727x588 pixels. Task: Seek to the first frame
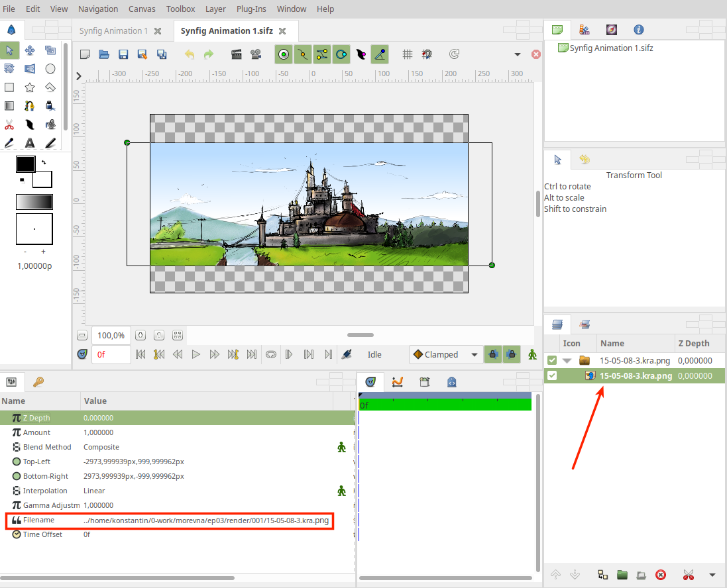[x=140, y=354]
